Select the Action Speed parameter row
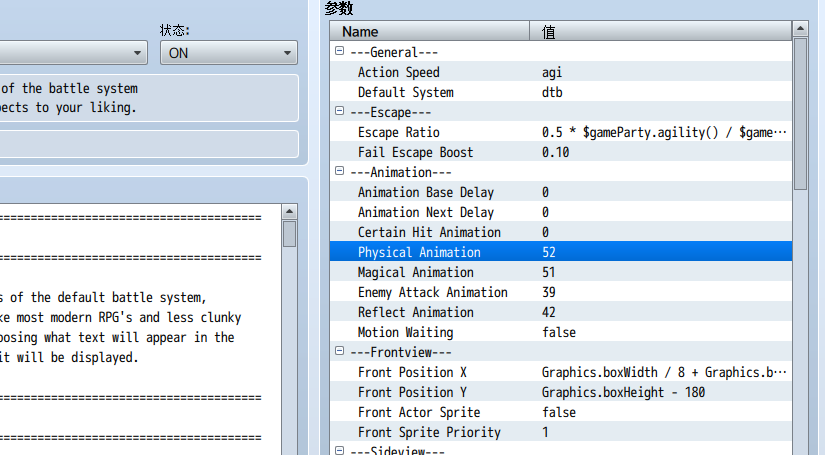Image resolution: width=825 pixels, height=455 pixels. (x=561, y=72)
